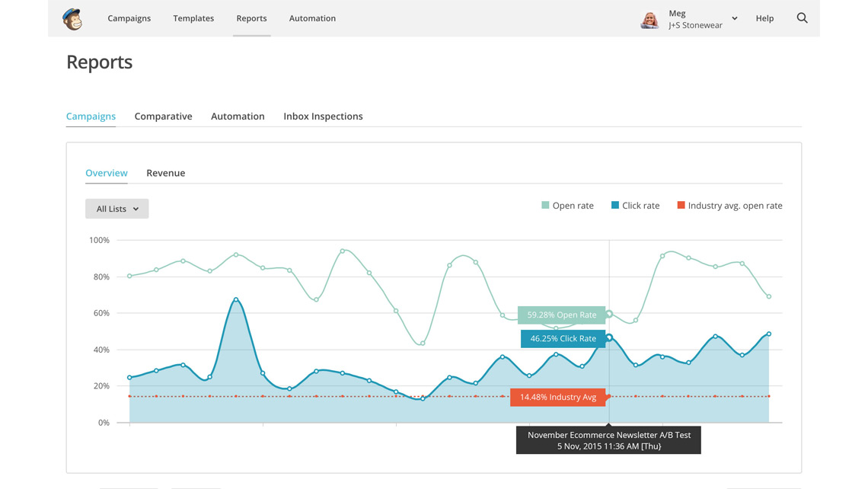Viewport: 868px width, 489px height.
Task: Select Reports in top navigation
Action: tap(251, 18)
